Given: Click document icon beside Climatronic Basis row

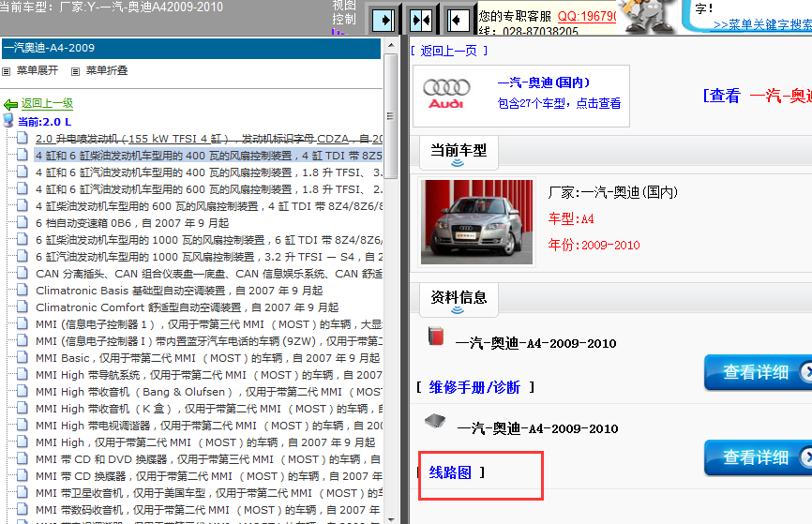Looking at the screenshot, I should tap(23, 290).
